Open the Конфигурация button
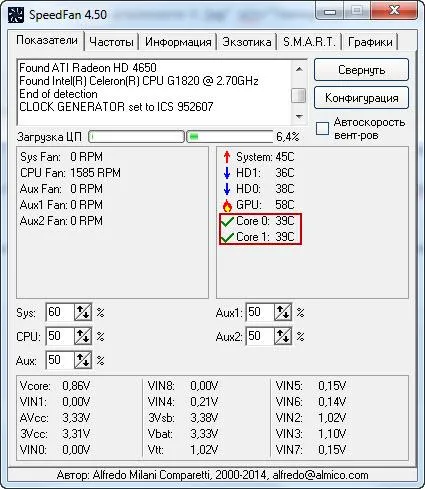This screenshot has height=489, width=425. 361,98
